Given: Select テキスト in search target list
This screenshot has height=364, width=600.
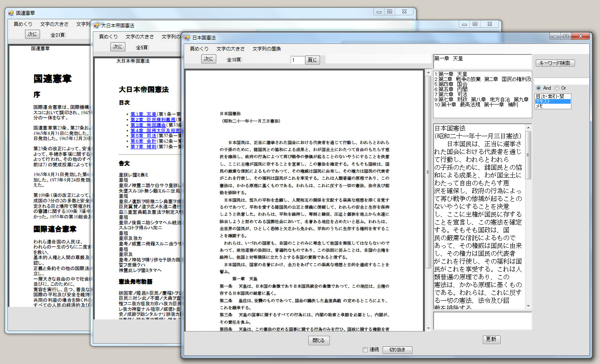Looking at the screenshot, I should [553, 101].
